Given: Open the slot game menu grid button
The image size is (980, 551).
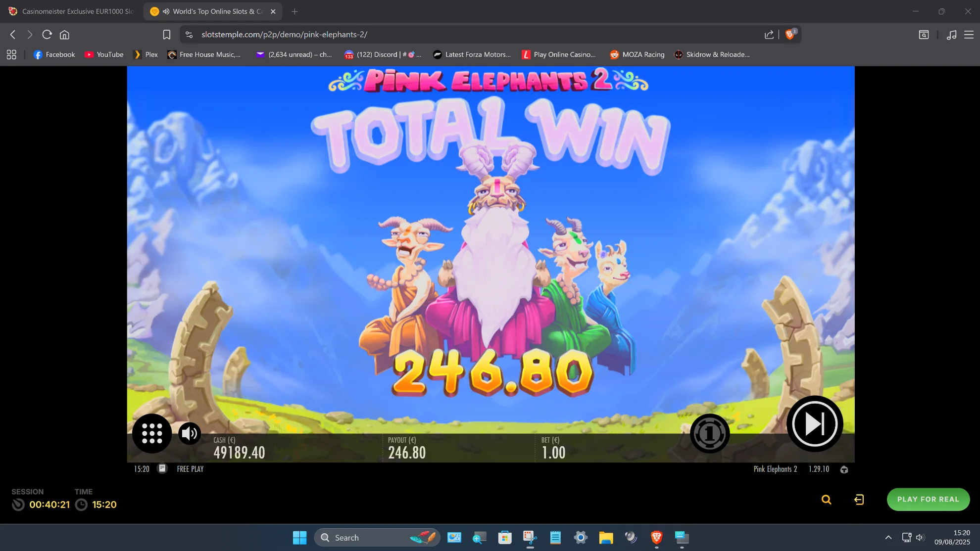Looking at the screenshot, I should [152, 434].
